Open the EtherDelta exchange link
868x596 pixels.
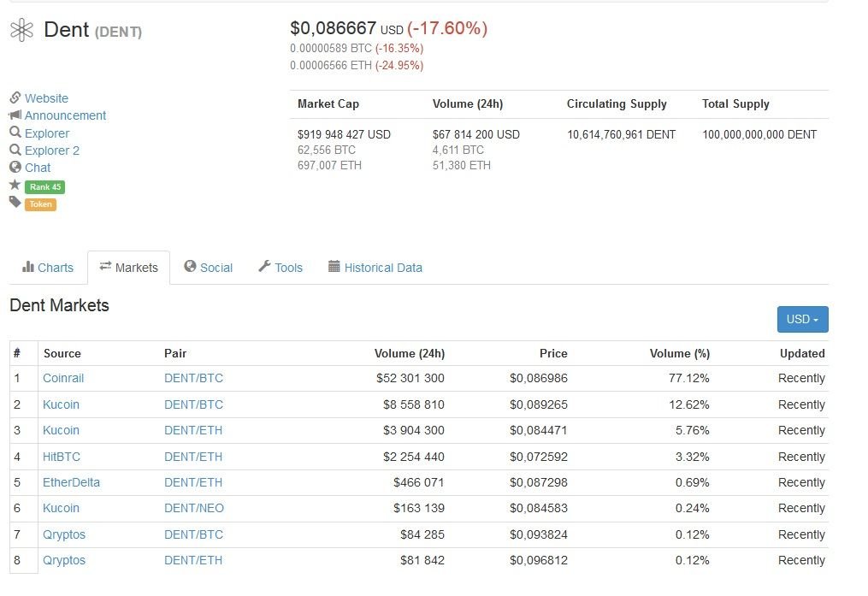(72, 482)
